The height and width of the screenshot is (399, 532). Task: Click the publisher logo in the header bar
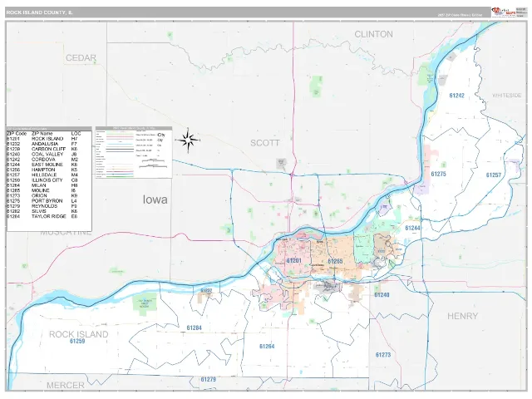click(504, 12)
